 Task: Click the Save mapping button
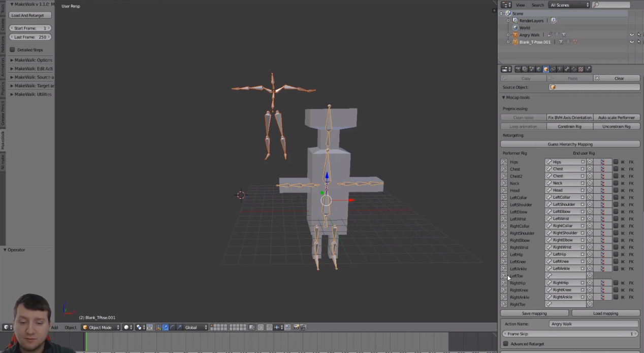click(x=534, y=313)
